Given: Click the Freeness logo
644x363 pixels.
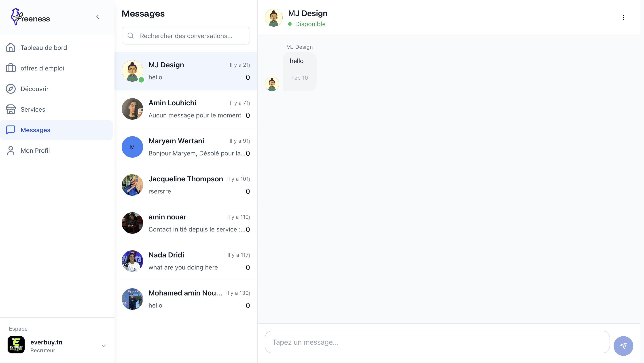Looking at the screenshot, I should (x=30, y=17).
